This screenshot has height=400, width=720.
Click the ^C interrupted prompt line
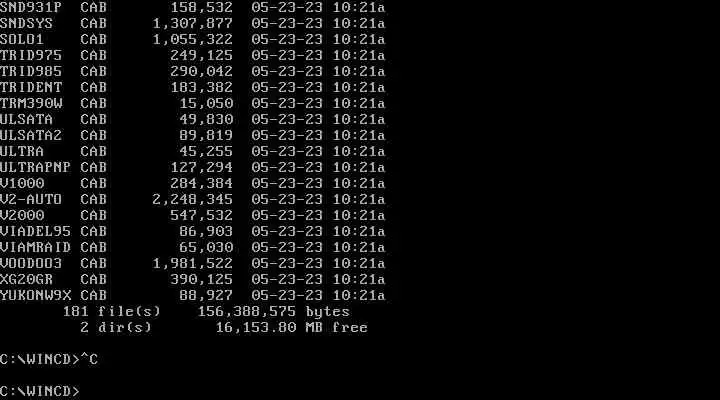pyautogui.click(x=49, y=360)
